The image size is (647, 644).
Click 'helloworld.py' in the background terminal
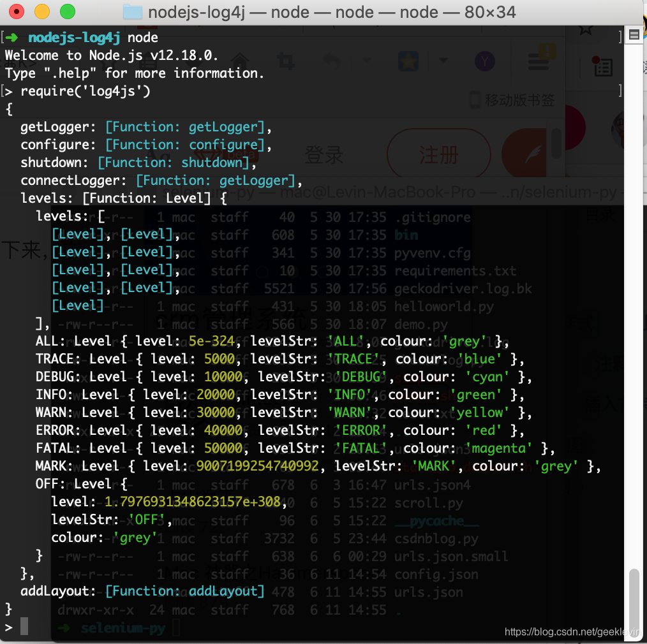pos(443,307)
